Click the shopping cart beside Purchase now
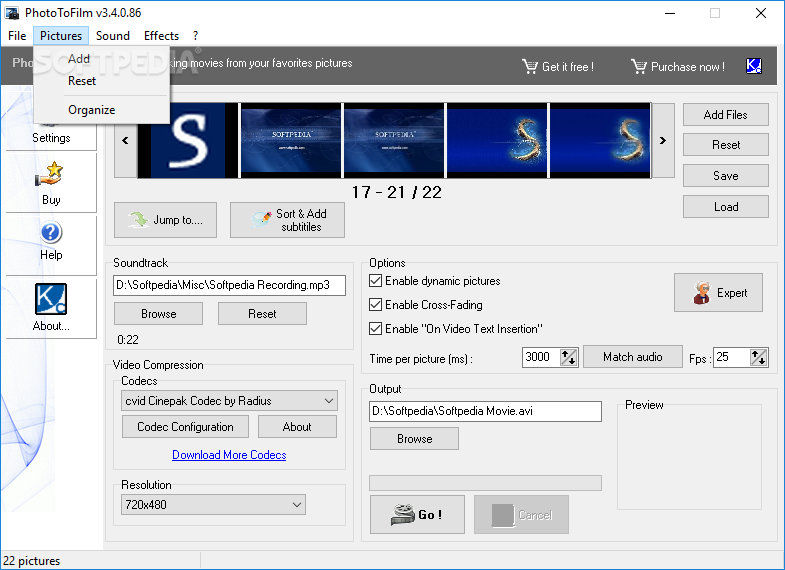Image resolution: width=785 pixels, height=570 pixels. click(x=639, y=66)
